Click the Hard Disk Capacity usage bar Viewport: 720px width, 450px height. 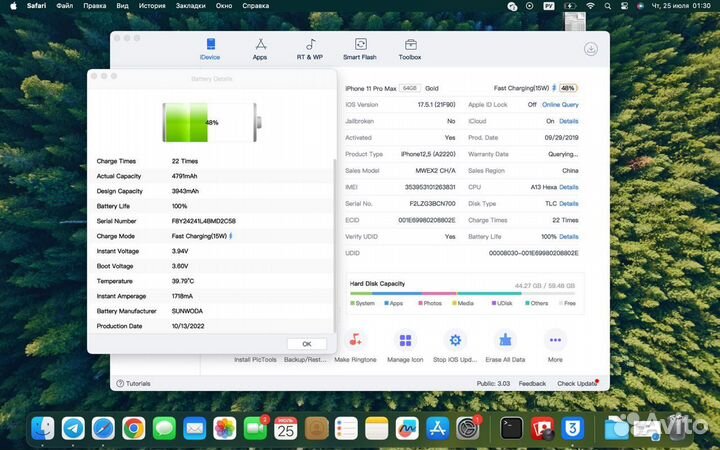pos(464,294)
